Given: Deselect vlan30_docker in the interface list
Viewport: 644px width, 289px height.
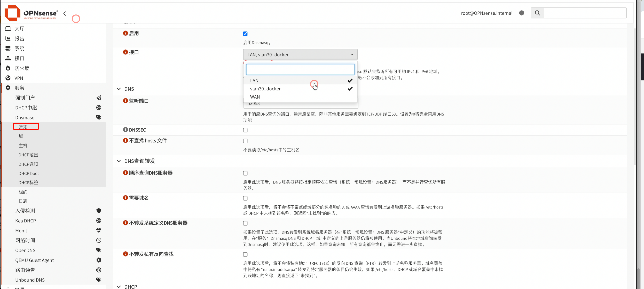Looking at the screenshot, I should (x=300, y=89).
